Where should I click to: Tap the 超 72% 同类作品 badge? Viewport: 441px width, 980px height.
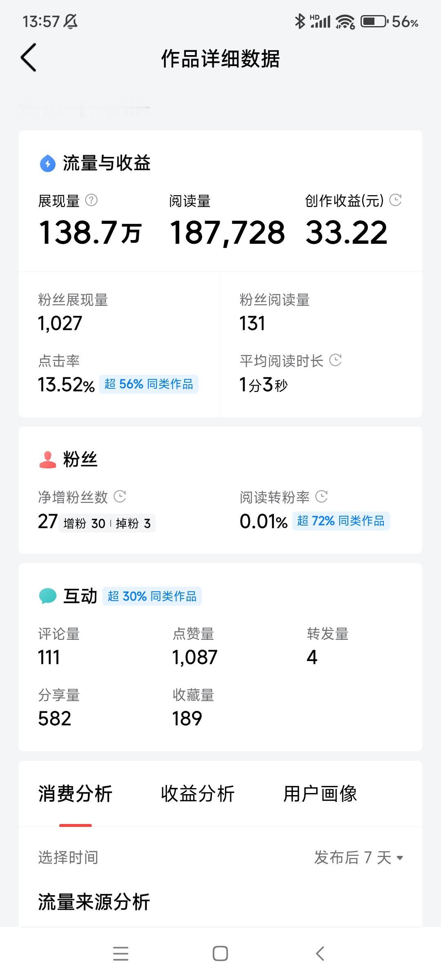341,521
